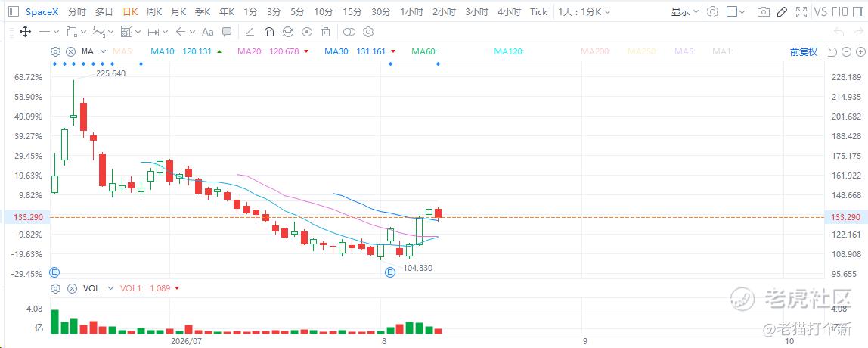
Task: Reset chart zoom with the undo arrow icon
Action: point(832,52)
